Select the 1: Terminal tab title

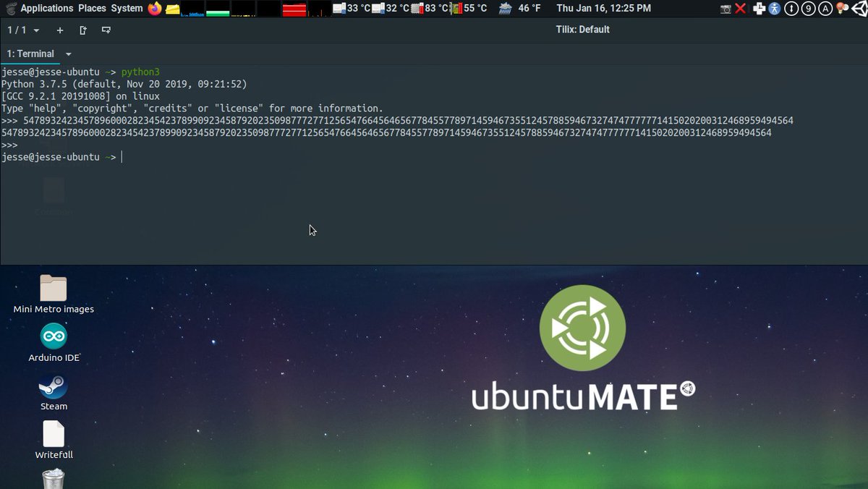point(30,54)
